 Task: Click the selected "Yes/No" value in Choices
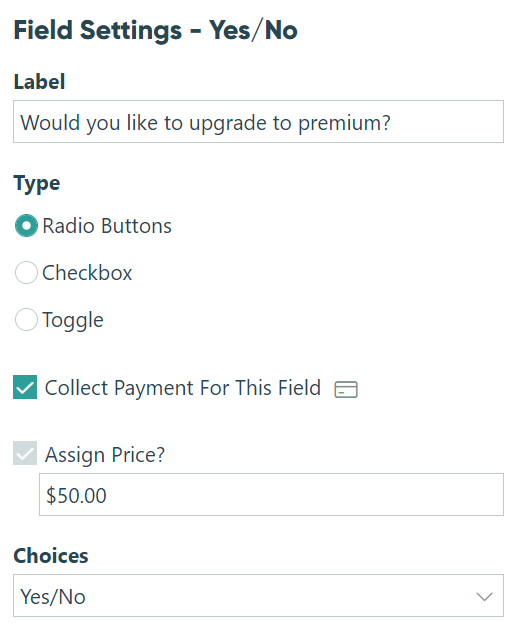tap(53, 597)
